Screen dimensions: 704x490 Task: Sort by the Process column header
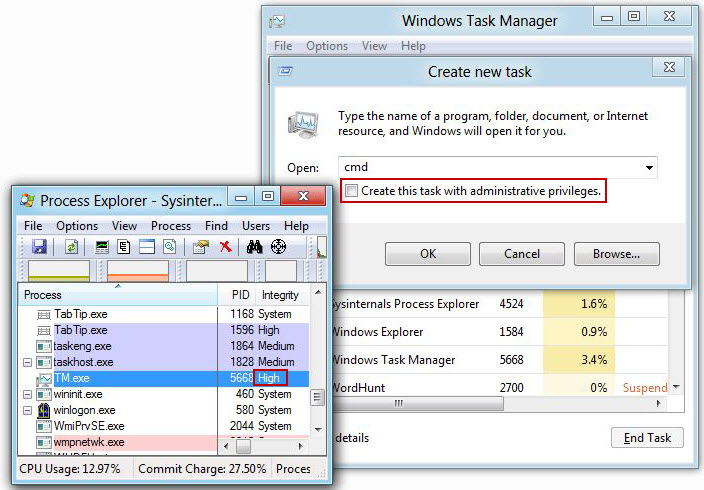[118, 295]
